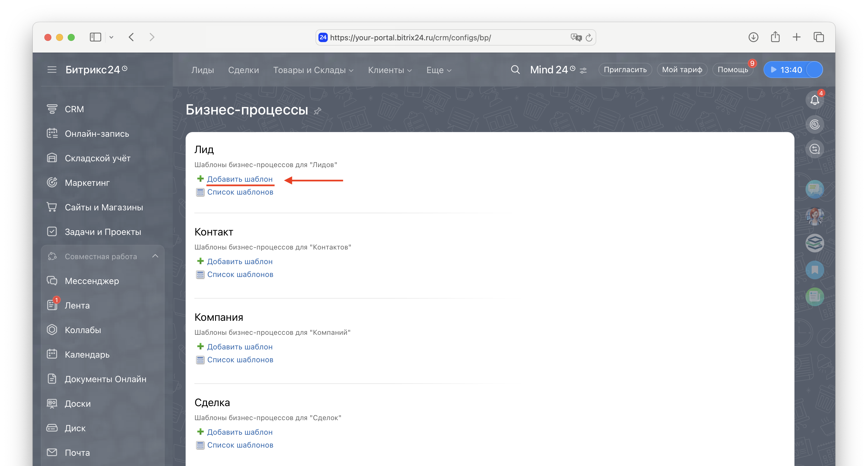Toggle Safari sidebar visibility button

point(95,37)
